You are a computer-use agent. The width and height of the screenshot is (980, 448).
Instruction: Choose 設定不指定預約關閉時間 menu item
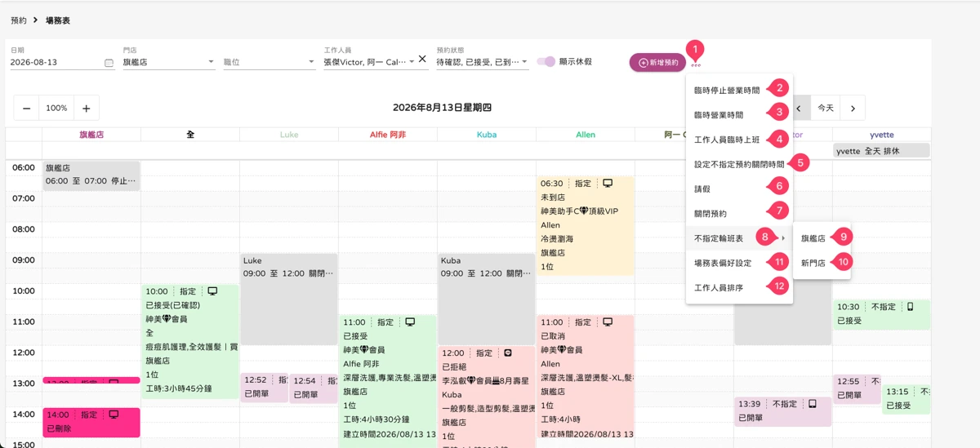click(x=739, y=164)
